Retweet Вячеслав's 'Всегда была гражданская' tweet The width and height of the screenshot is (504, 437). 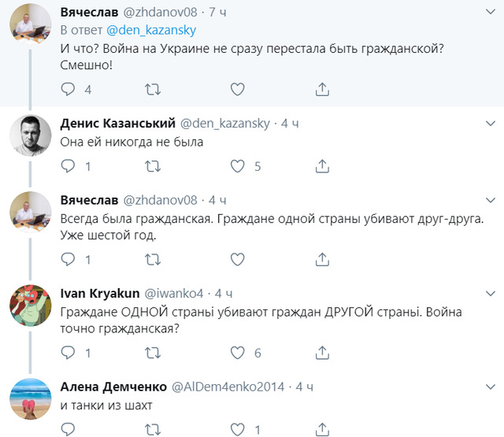pyautogui.click(x=154, y=259)
